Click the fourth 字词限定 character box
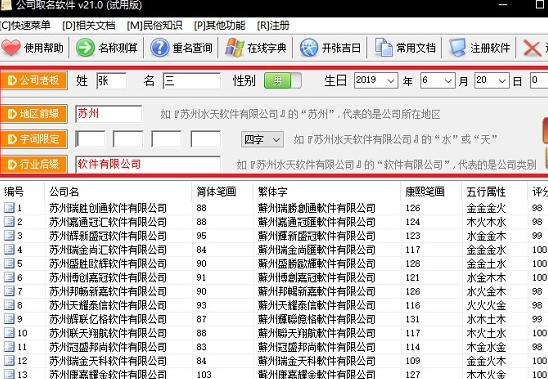The height and width of the screenshot is (379, 548). 206,139
